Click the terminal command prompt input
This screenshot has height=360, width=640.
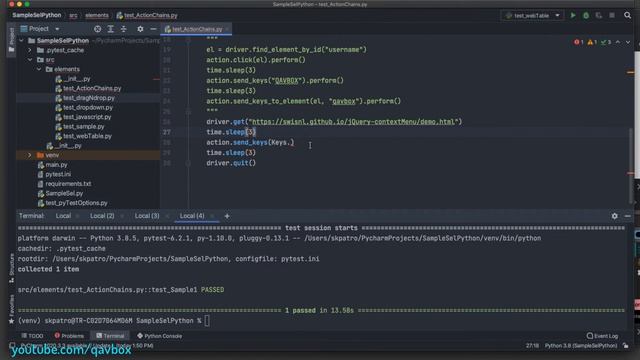point(207,321)
